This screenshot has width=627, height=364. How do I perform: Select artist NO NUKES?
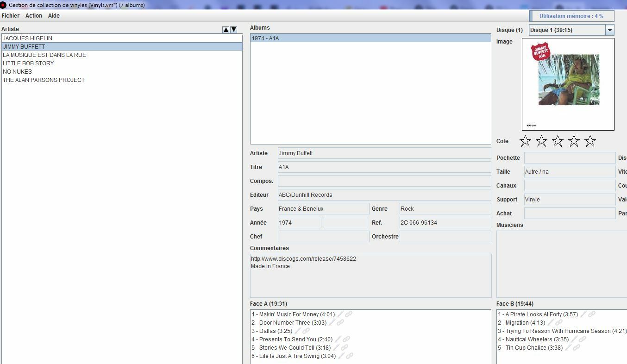(x=122, y=71)
